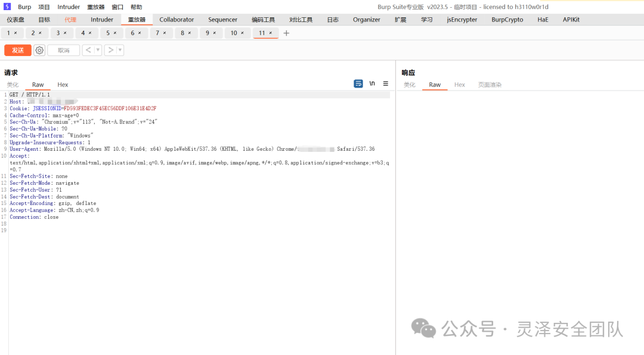
Task: Click the Burp Suite logo icon
Action: point(7,7)
